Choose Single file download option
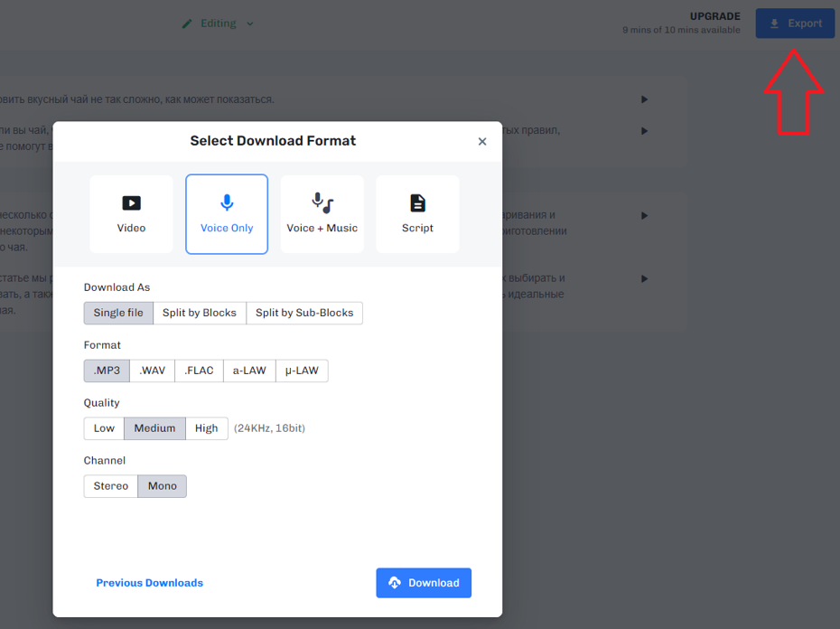 (x=118, y=314)
